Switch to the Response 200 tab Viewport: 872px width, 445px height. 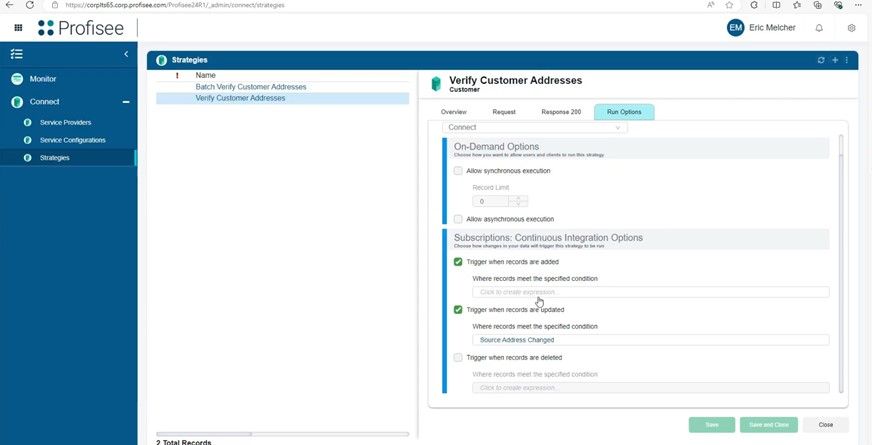pyautogui.click(x=561, y=112)
